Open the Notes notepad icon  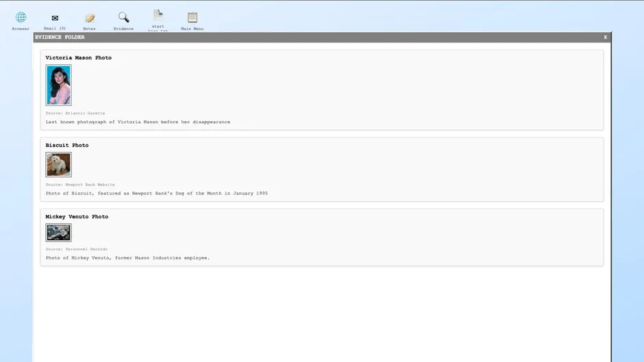pos(89,18)
